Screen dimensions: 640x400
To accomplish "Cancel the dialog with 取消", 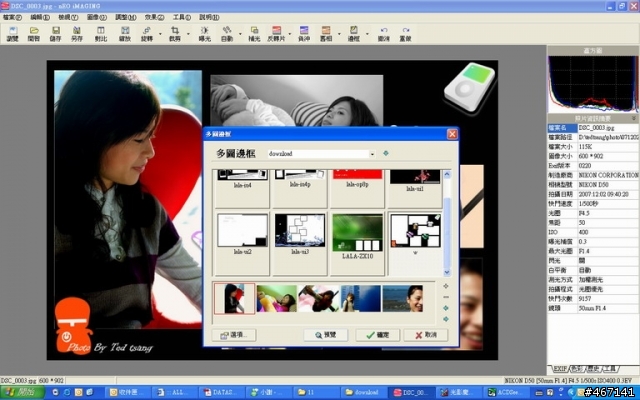I will pyautogui.click(x=425, y=335).
